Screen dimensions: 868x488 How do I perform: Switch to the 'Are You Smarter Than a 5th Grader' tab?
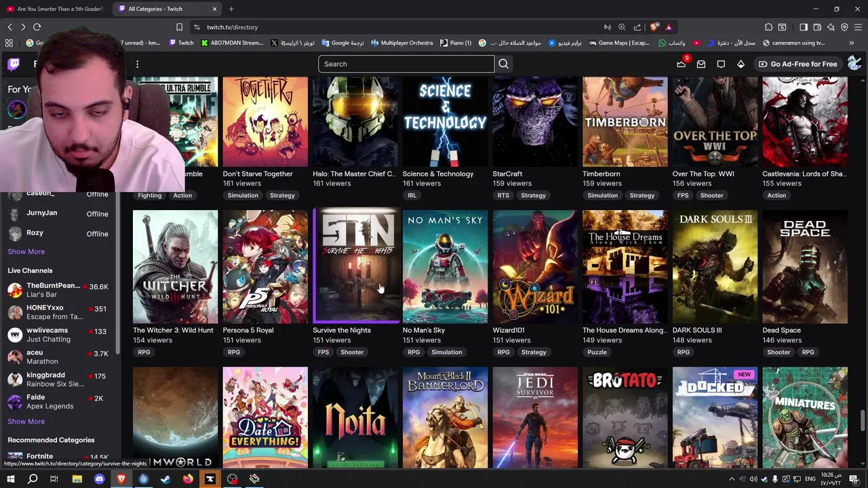[x=54, y=9]
